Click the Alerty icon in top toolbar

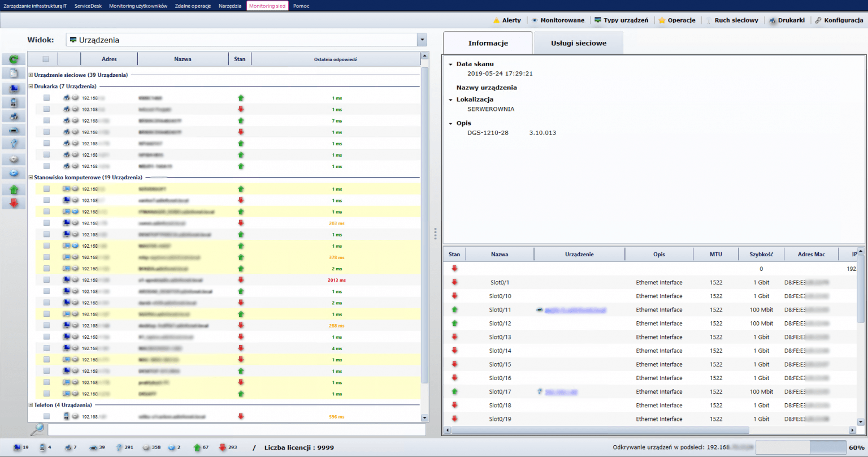coord(507,20)
